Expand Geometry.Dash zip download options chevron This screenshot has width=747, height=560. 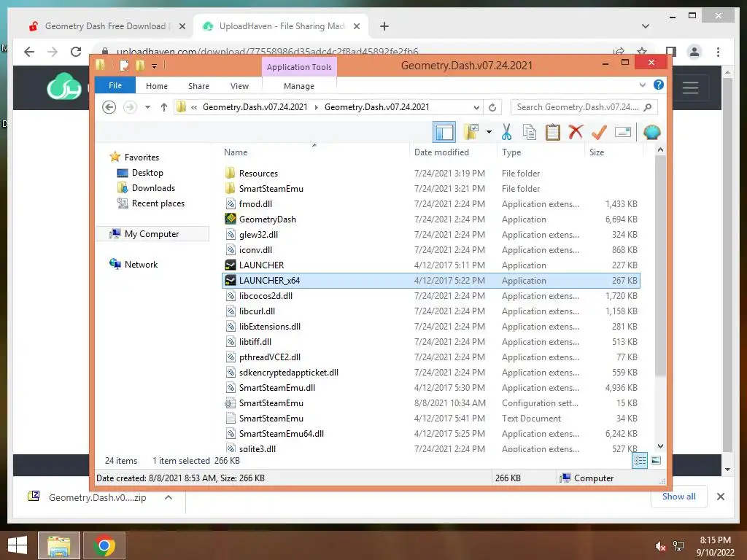(x=169, y=497)
